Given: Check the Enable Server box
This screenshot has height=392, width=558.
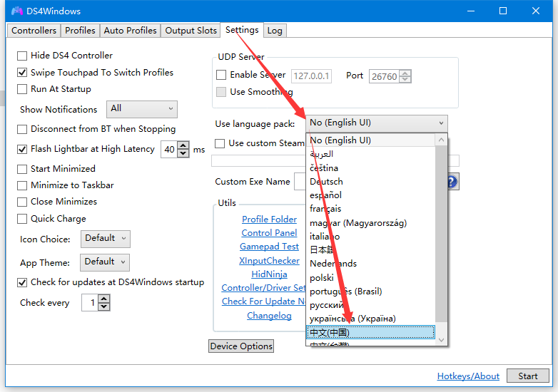Looking at the screenshot, I should [x=221, y=75].
